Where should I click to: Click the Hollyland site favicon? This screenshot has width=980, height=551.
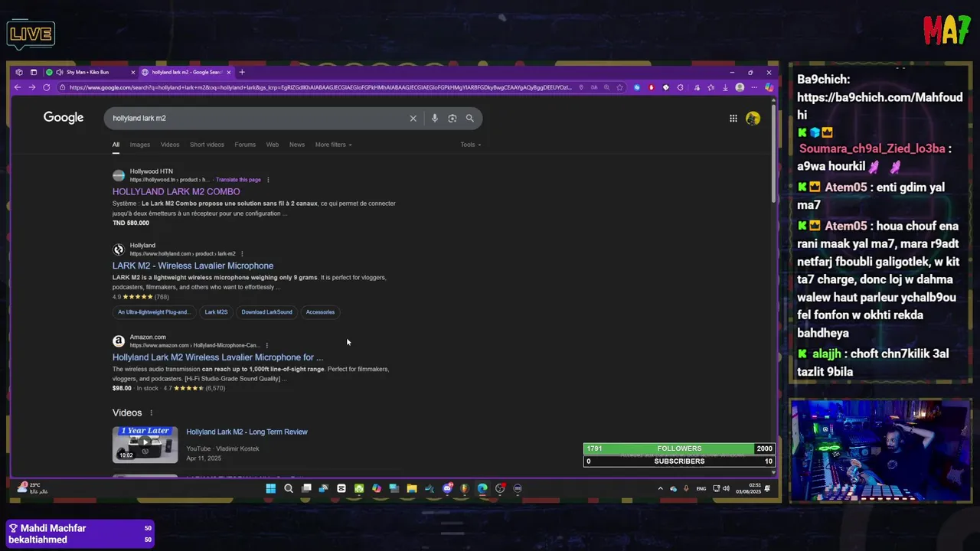tap(119, 249)
